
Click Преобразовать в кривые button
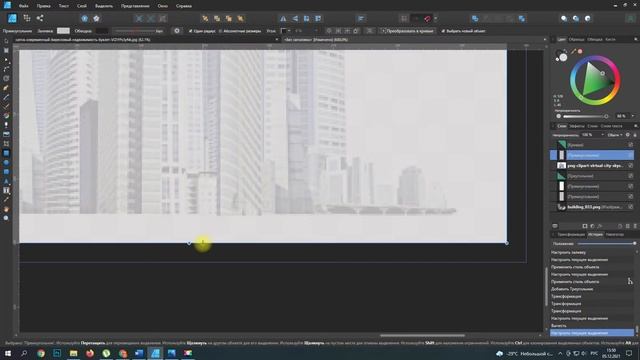[407, 31]
